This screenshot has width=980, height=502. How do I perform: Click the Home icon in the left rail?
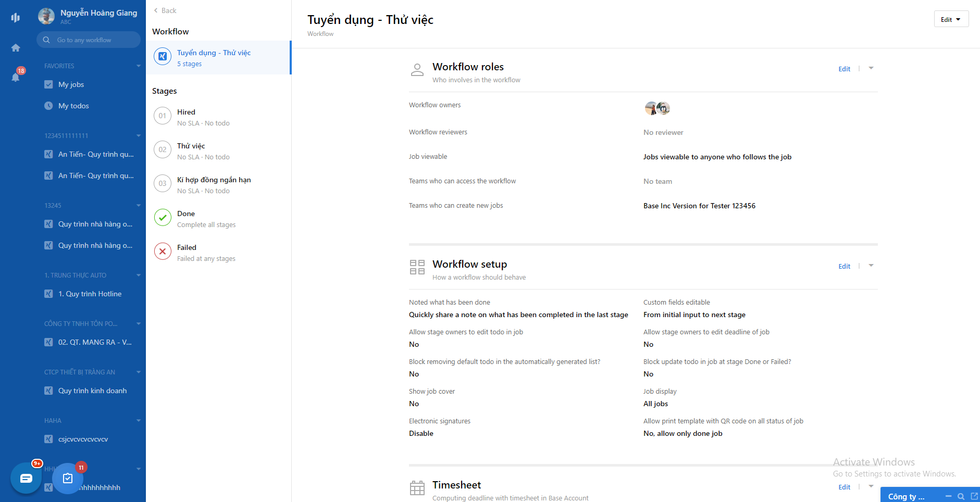pos(15,47)
